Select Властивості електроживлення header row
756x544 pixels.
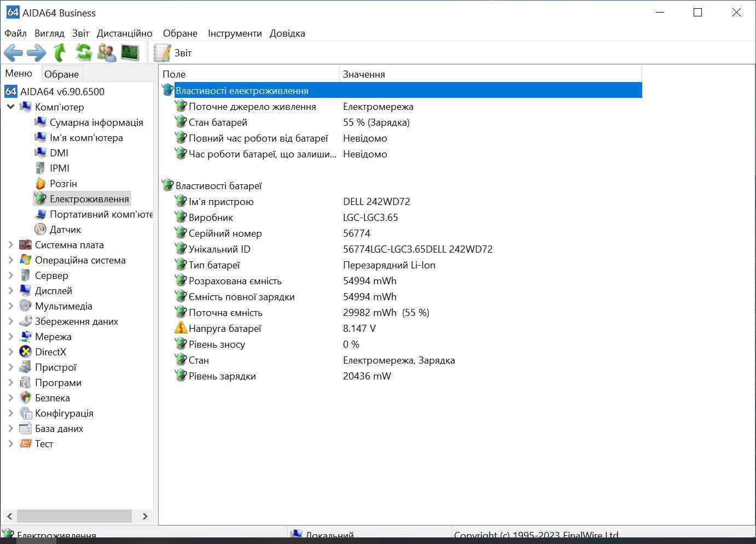click(x=401, y=91)
